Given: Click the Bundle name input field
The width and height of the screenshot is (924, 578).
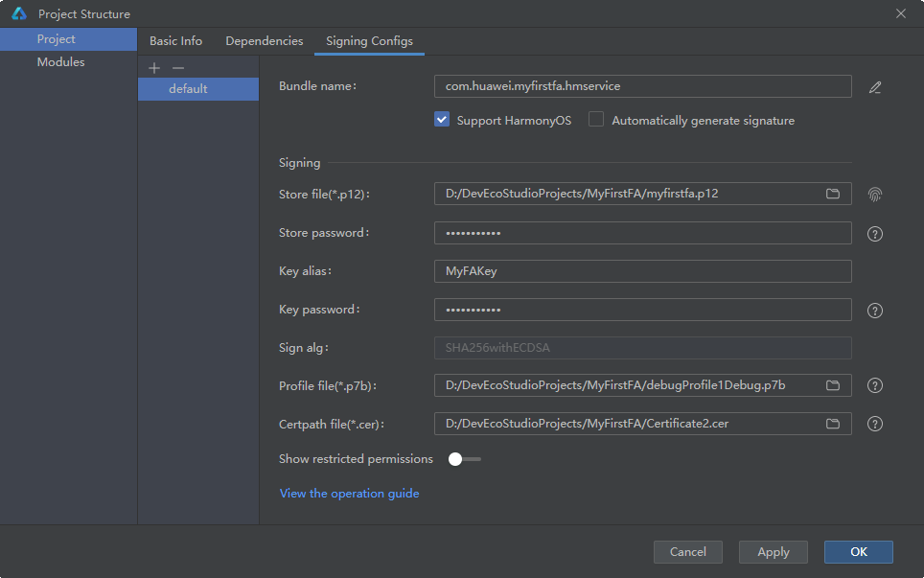Looking at the screenshot, I should tap(643, 86).
